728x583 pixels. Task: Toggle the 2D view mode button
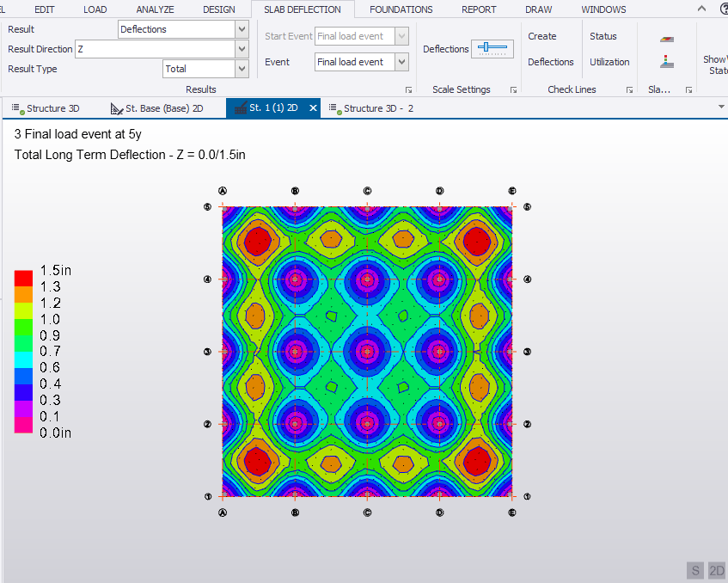(717, 570)
